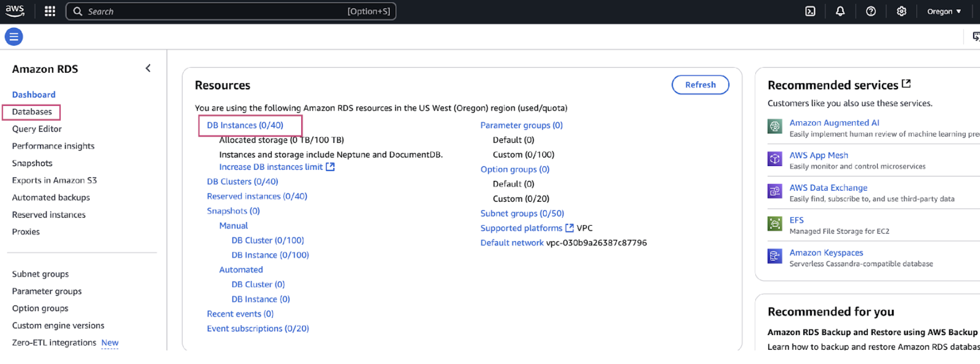The height and width of the screenshot is (364, 980).
Task: Open automated DB Instance (0) link
Action: (x=261, y=300)
